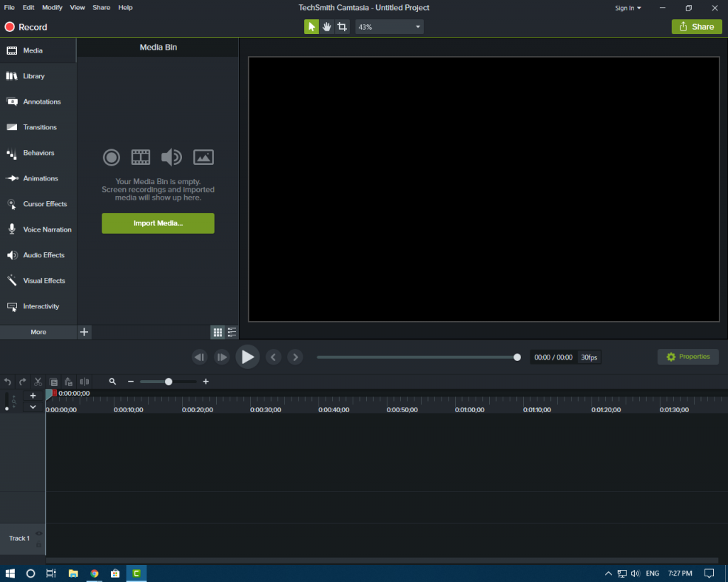
Task: Click the image icon in Media Bin
Action: 203,157
